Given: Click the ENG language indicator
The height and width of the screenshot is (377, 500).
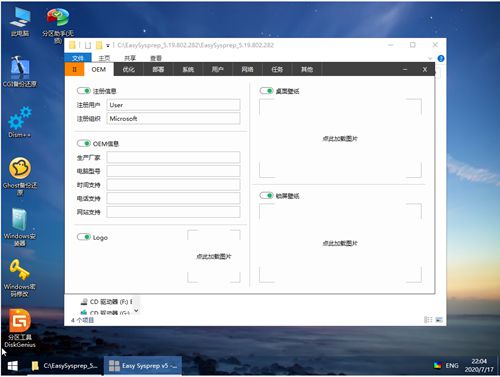Looking at the screenshot, I should [452, 366].
